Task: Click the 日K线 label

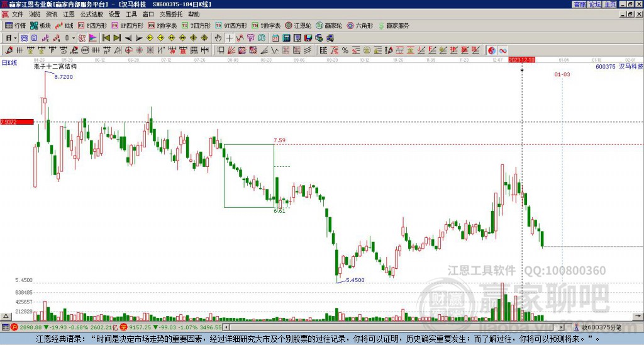Action: pyautogui.click(x=9, y=62)
